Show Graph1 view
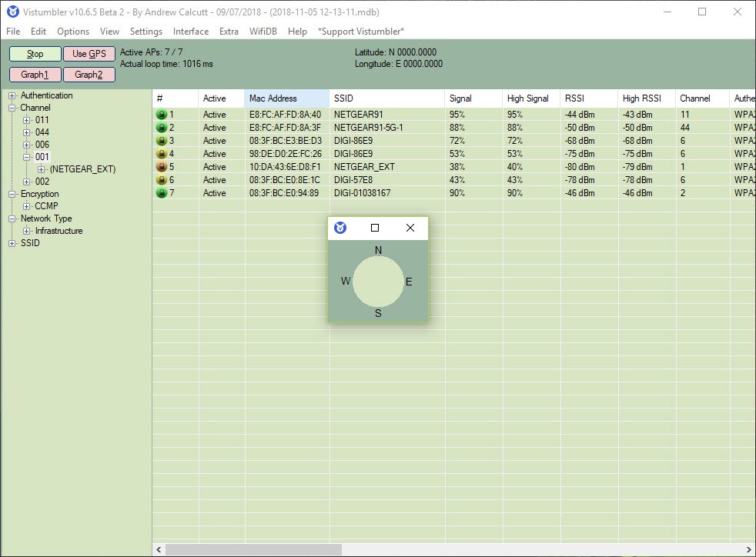This screenshot has height=557, width=756. [35, 75]
